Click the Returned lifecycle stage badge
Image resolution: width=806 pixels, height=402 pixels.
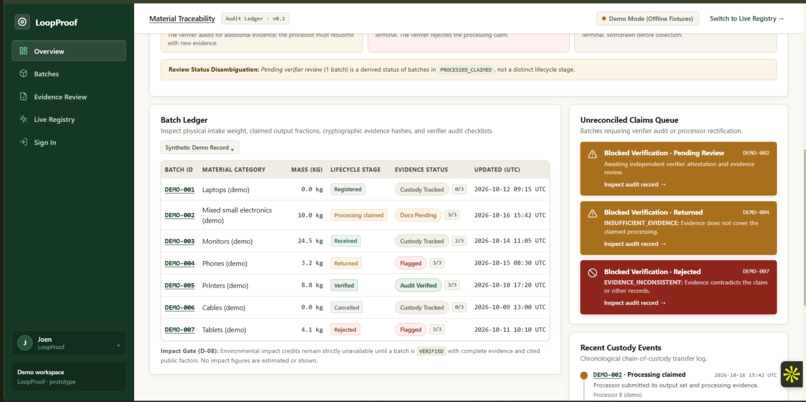click(346, 263)
